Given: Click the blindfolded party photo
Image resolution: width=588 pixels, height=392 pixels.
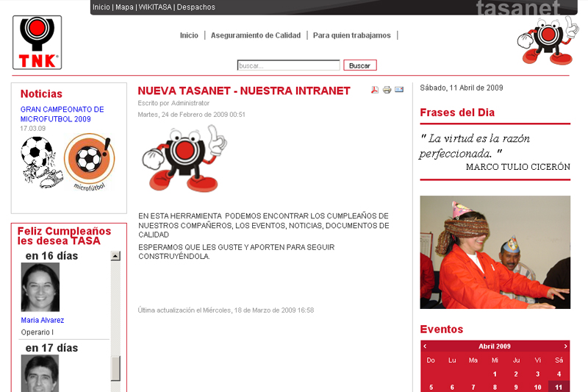Looking at the screenshot, I should coord(495,252).
